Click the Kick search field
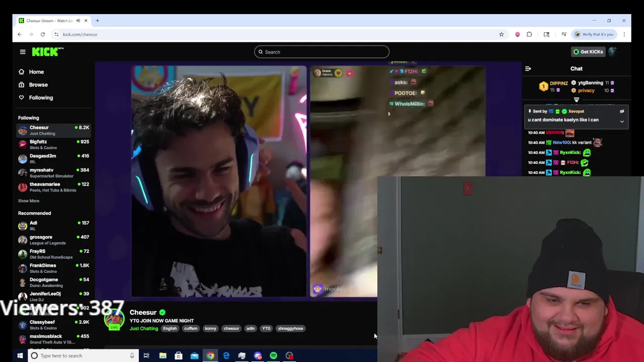The width and height of the screenshot is (644, 362). tap(321, 52)
